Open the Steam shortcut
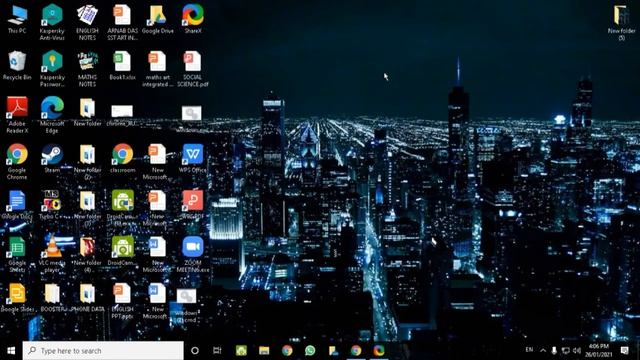640x360 pixels. point(52,158)
